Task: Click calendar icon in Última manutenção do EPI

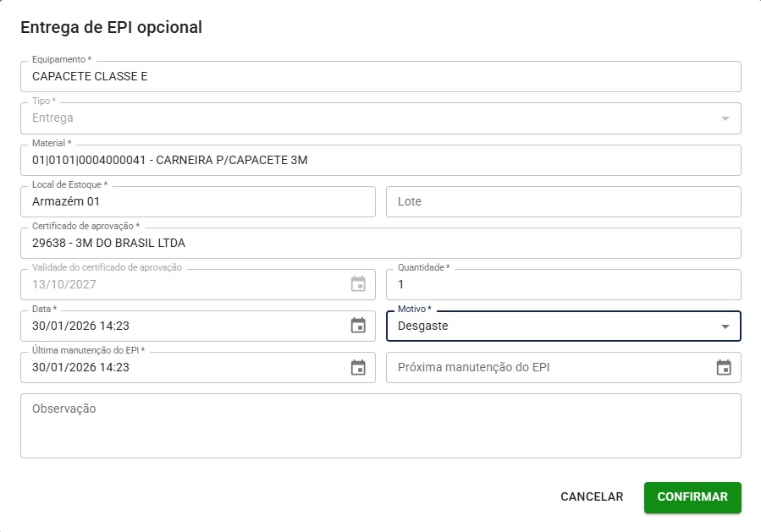Action: [x=358, y=367]
